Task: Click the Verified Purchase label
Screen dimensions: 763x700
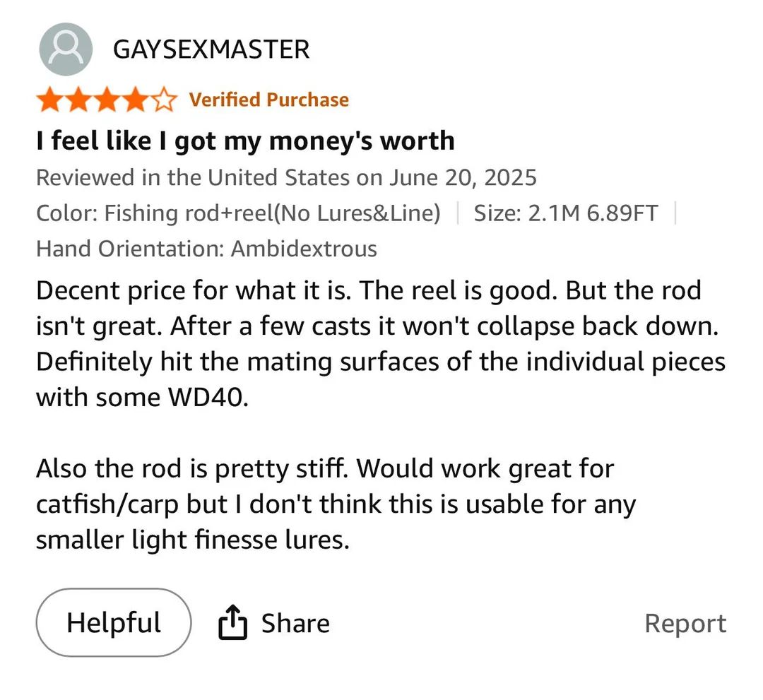Action: tap(268, 100)
